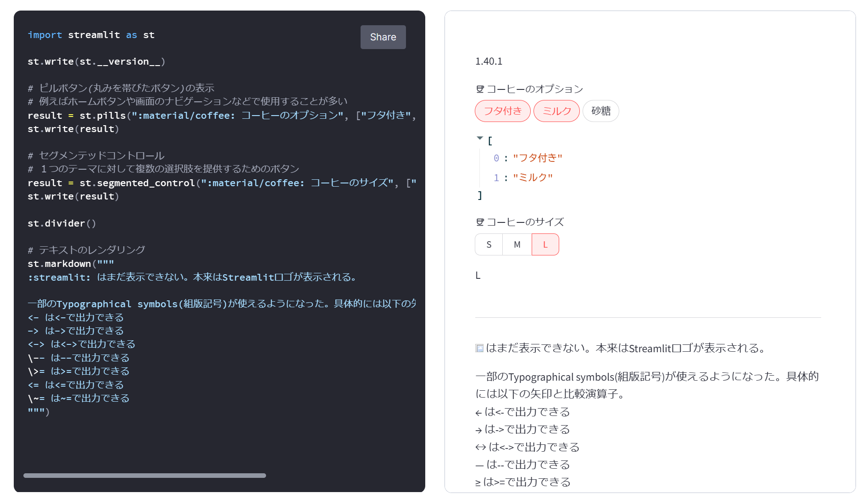Deselect the フタ付き pill button

[503, 111]
